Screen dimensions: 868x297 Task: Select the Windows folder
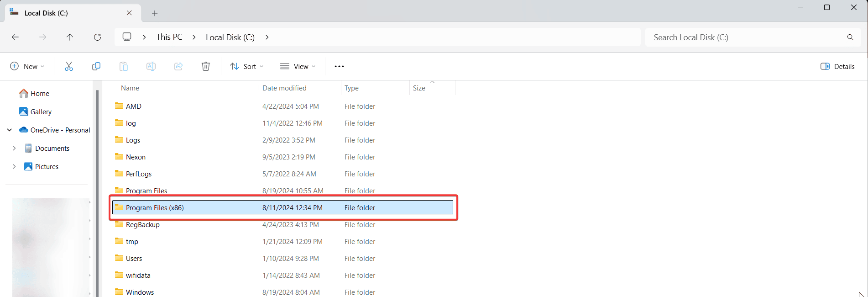coord(140,292)
